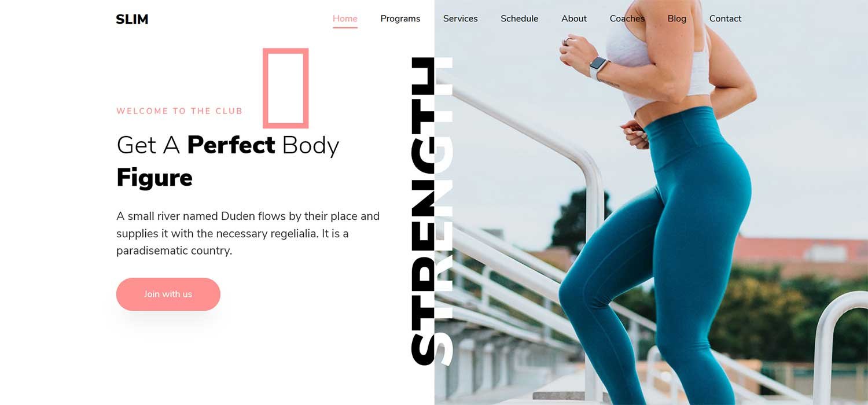Click the vertical STRENGTH text
Image resolution: width=868 pixels, height=405 pixels.
(432, 212)
